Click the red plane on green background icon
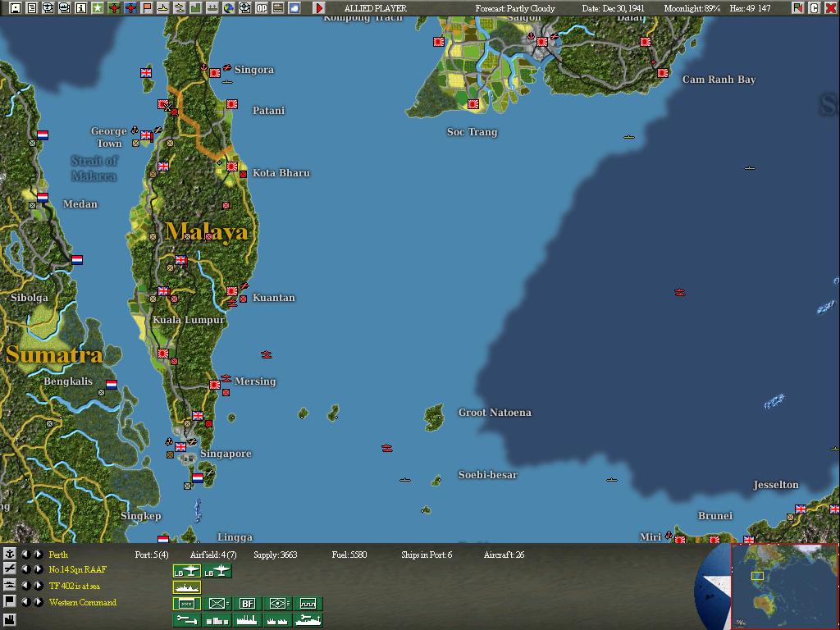Screen dimensions: 840x630 (114, 8)
